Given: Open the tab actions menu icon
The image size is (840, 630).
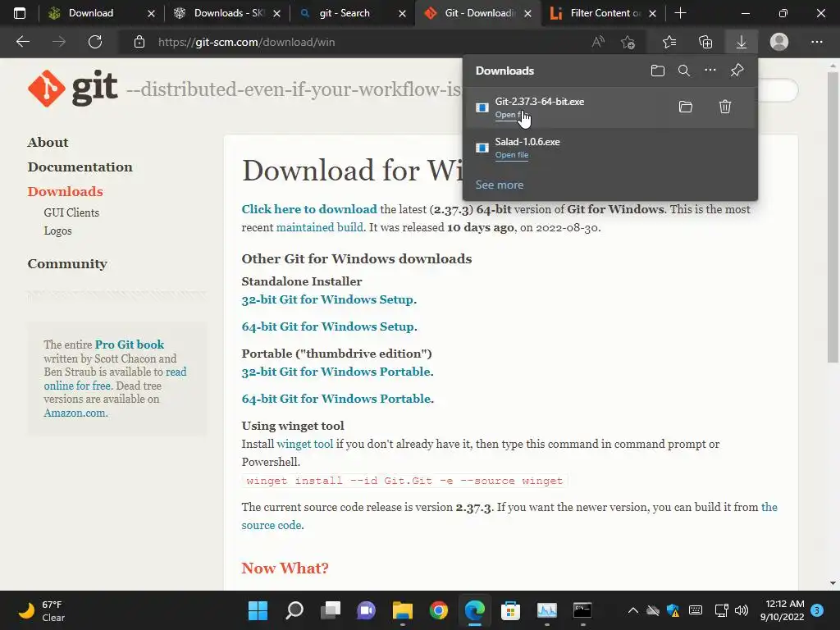Looking at the screenshot, I should [20, 13].
